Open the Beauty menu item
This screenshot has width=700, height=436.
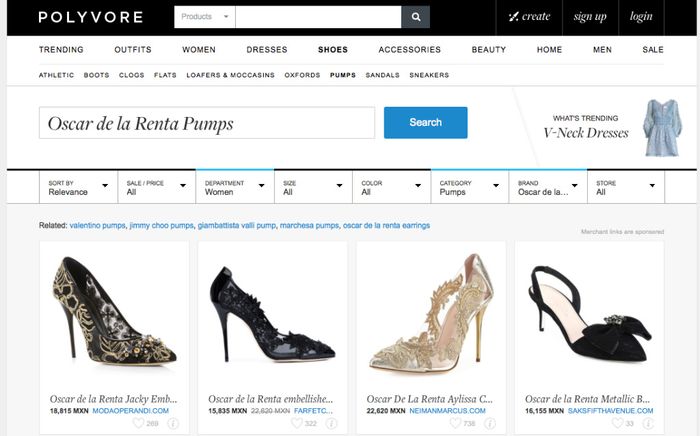click(x=488, y=50)
